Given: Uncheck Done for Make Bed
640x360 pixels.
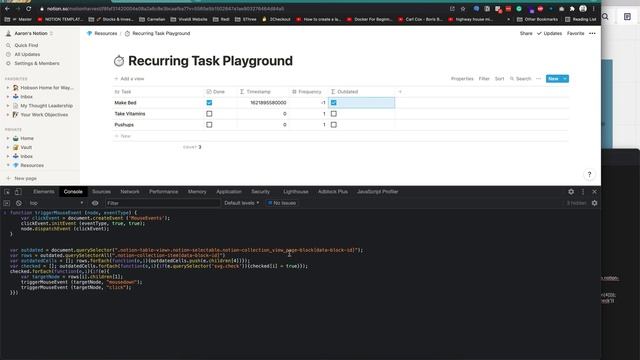Looking at the screenshot, I should tap(209, 103).
